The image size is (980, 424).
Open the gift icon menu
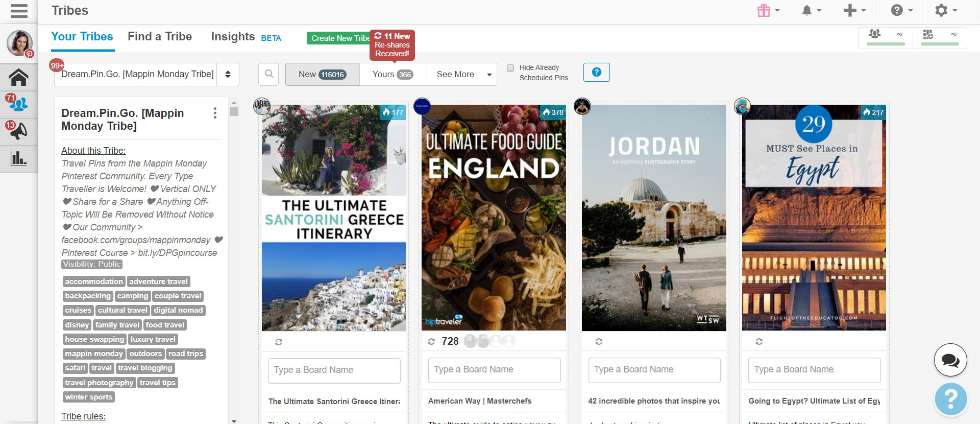pyautogui.click(x=768, y=11)
